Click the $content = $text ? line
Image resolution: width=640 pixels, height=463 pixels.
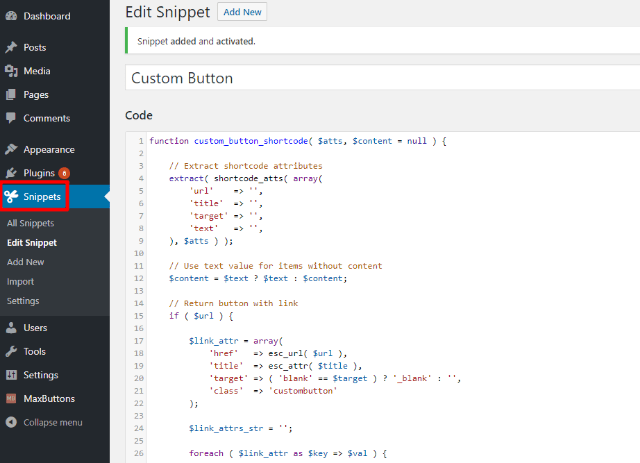click(x=258, y=278)
